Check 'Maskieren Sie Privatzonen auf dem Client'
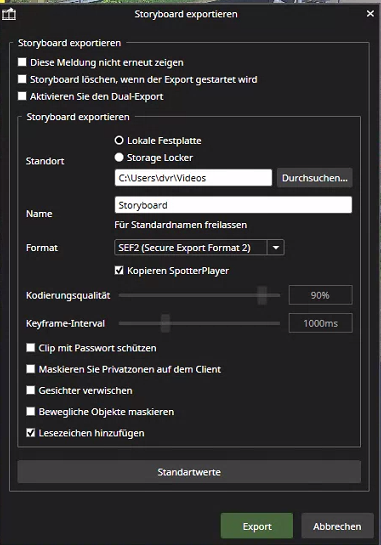381x545 pixels. coord(31,369)
